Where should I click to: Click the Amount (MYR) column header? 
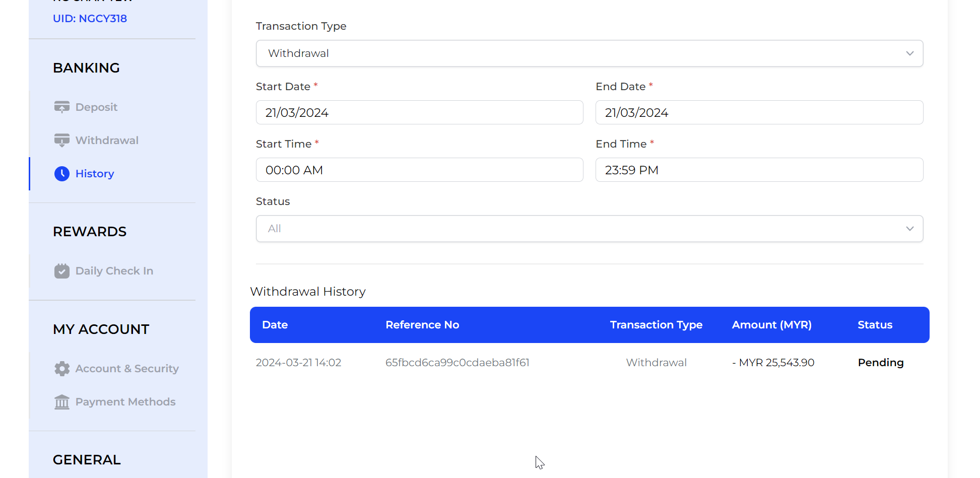[771, 325]
